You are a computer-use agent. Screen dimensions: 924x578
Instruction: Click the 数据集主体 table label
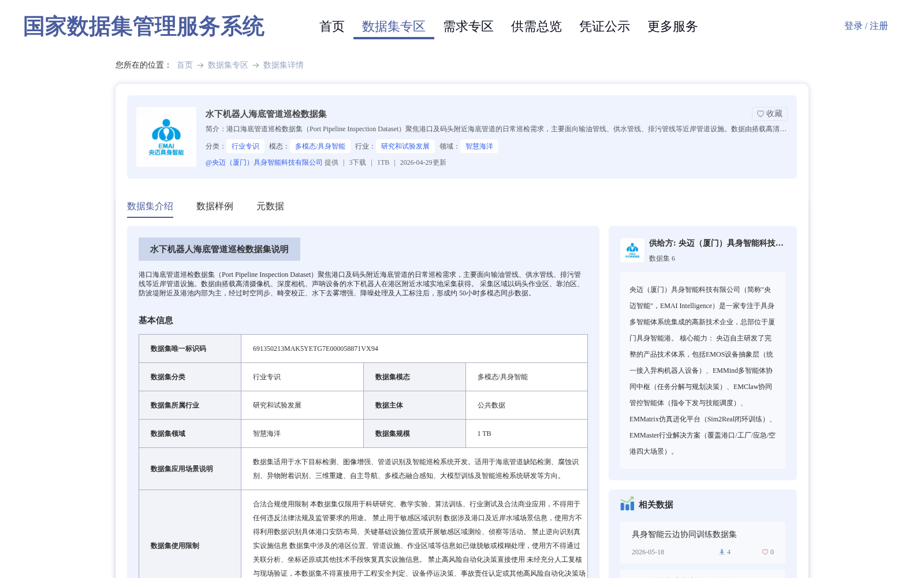click(389, 405)
